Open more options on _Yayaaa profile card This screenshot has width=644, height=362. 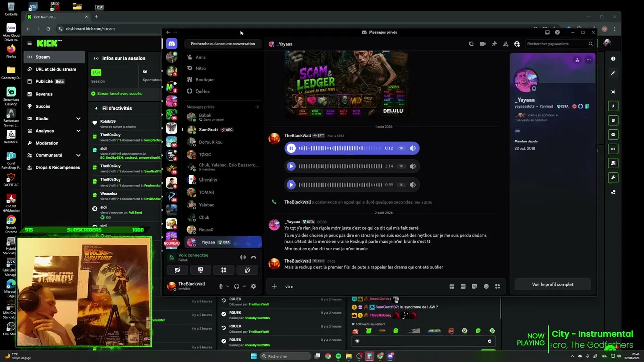[588, 60]
